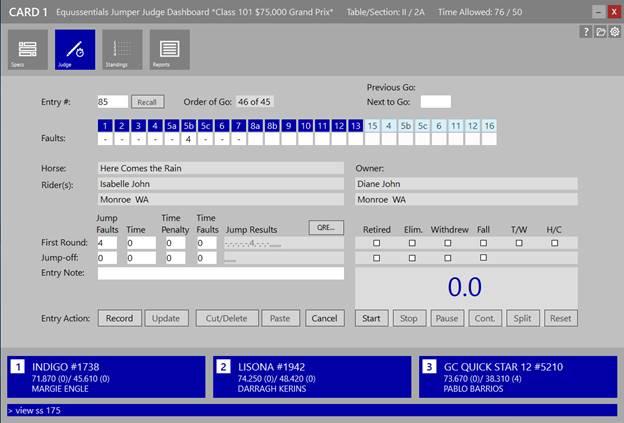This screenshot has height=423, width=624.
Task: Click the 0.0 timer display
Action: point(466,287)
